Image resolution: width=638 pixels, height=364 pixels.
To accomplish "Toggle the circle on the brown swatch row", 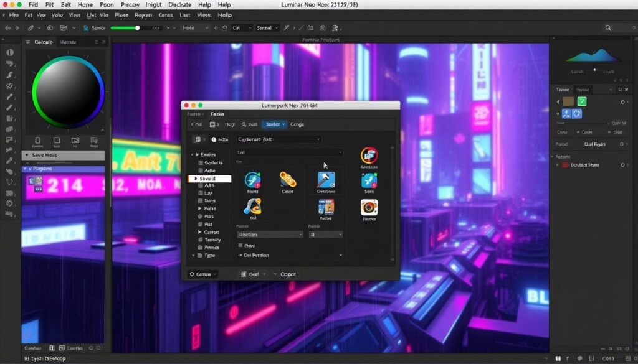I will click(x=622, y=102).
